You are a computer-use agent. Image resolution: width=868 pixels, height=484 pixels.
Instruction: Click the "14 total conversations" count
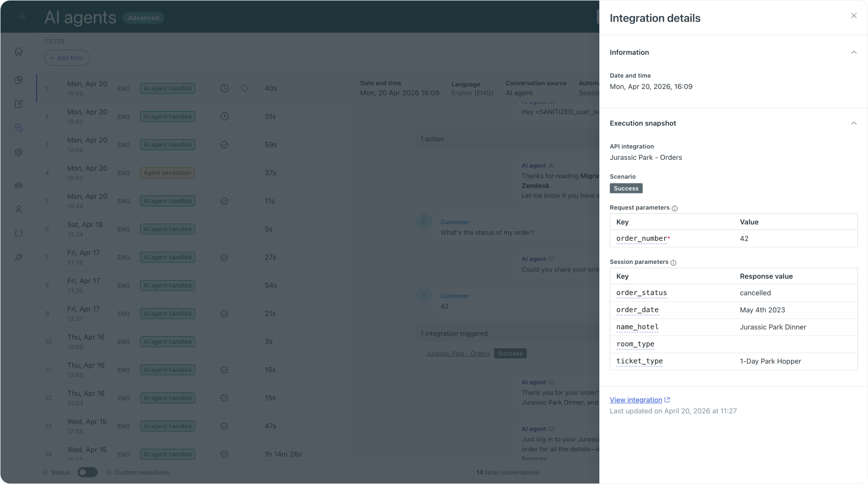point(508,472)
